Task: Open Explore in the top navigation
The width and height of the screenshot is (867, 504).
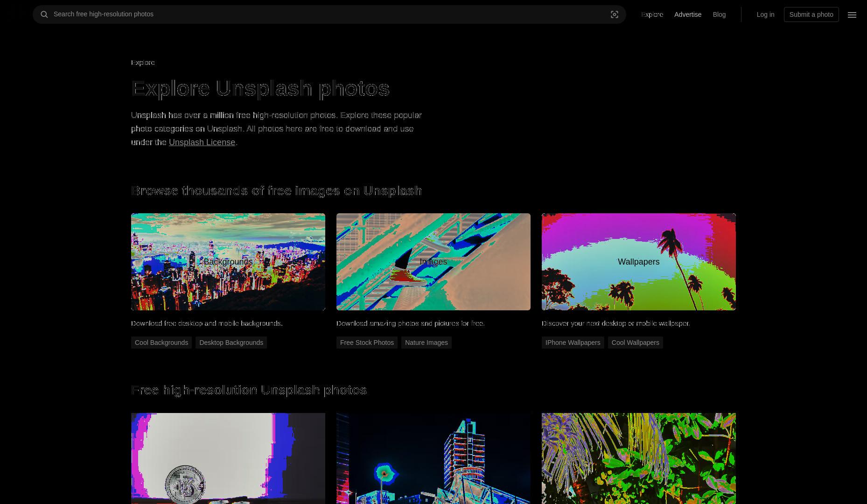Action: click(652, 14)
